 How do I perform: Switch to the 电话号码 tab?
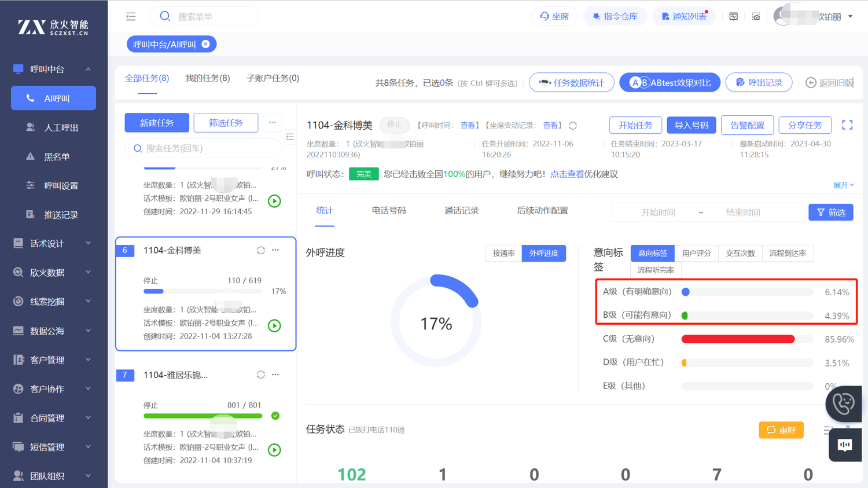pos(388,211)
